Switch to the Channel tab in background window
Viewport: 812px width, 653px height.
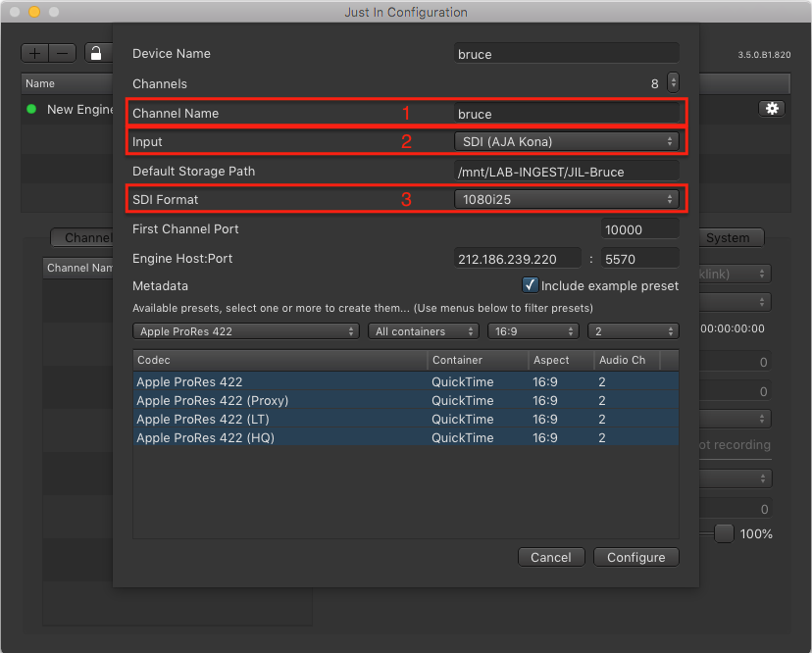[81, 237]
